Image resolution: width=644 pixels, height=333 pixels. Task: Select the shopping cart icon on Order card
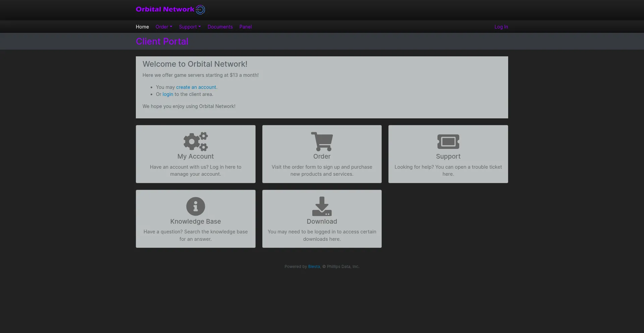pos(322,142)
